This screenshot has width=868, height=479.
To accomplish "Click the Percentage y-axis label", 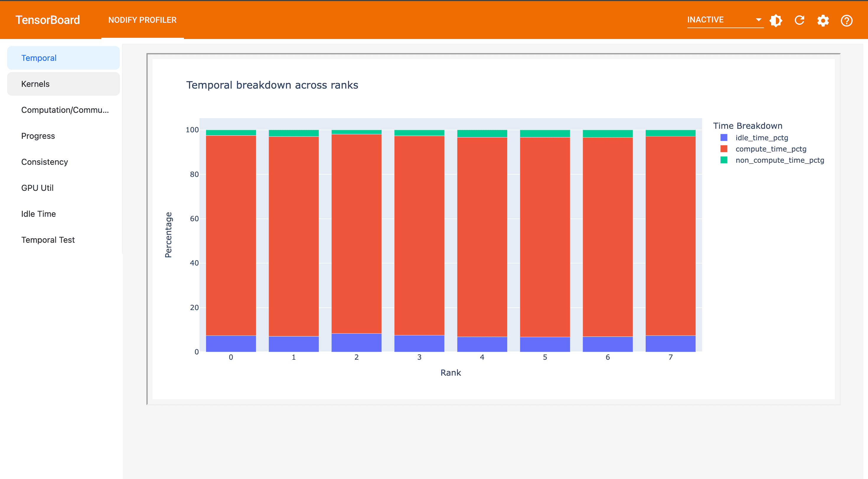I will tap(168, 235).
